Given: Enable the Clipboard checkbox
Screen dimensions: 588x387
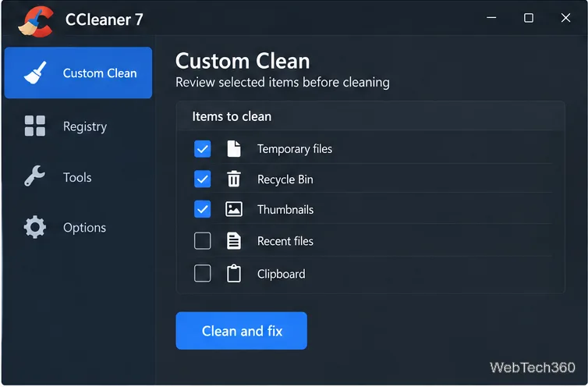Looking at the screenshot, I should [203, 273].
